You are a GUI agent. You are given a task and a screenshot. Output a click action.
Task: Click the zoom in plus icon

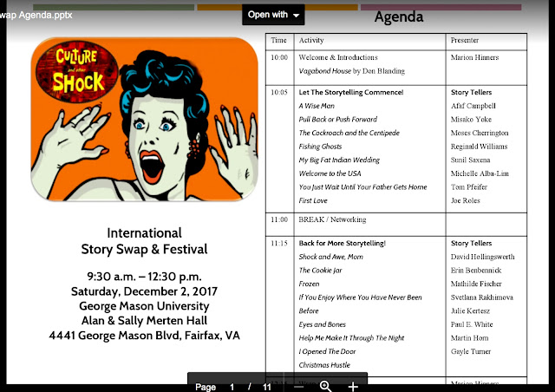point(353,386)
